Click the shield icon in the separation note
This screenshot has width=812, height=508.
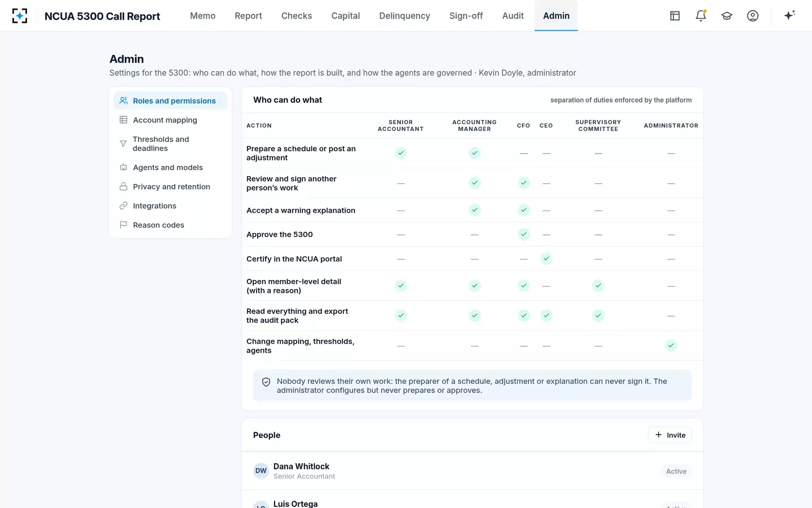pyautogui.click(x=266, y=382)
